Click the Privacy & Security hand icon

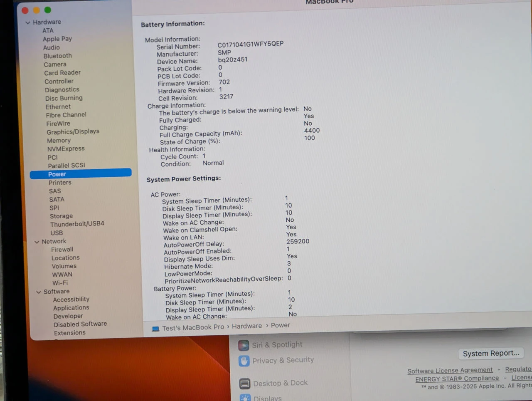point(244,361)
